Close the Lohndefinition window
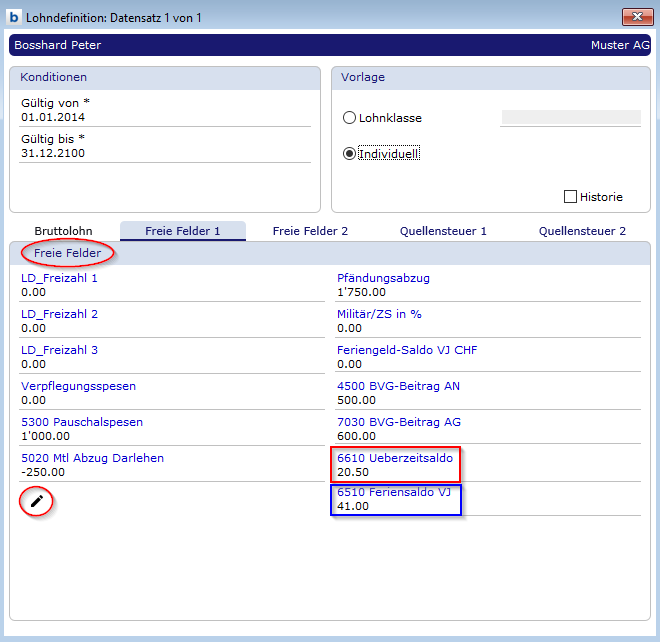Screen dimensions: 660x642 click(x=631, y=16)
